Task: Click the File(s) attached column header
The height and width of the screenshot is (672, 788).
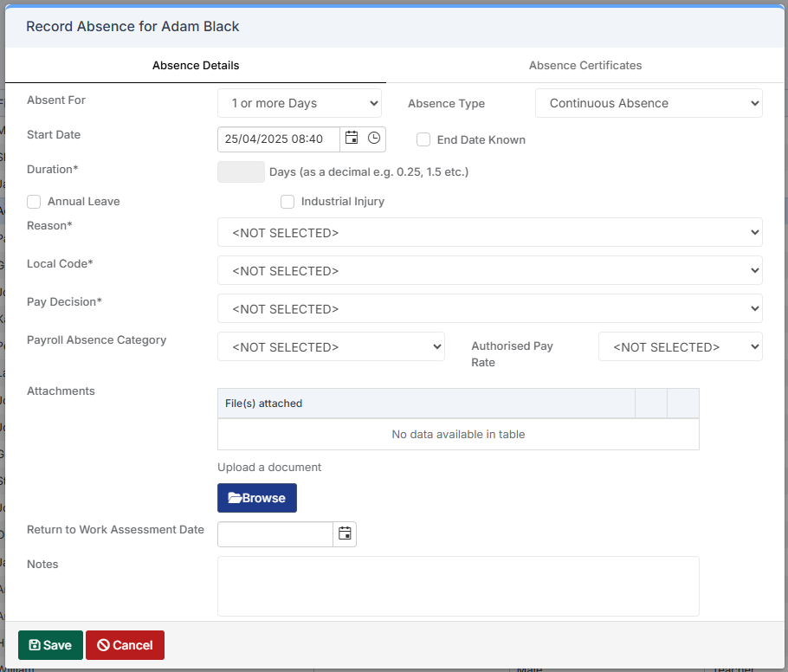Action: [426, 403]
